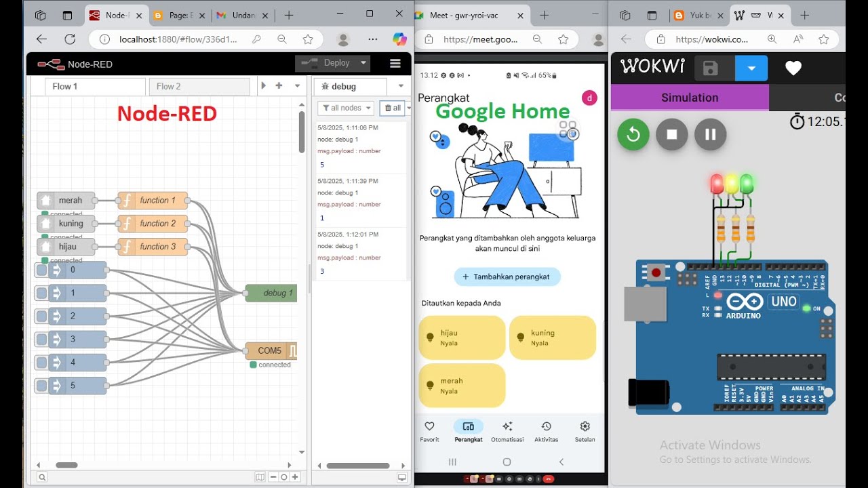Select the function 1 node
Screen dimensions: 868x488
coord(153,200)
